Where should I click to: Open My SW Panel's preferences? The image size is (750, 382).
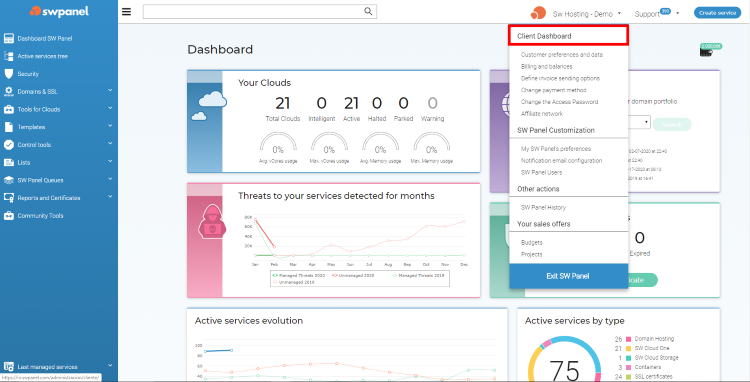click(556, 149)
